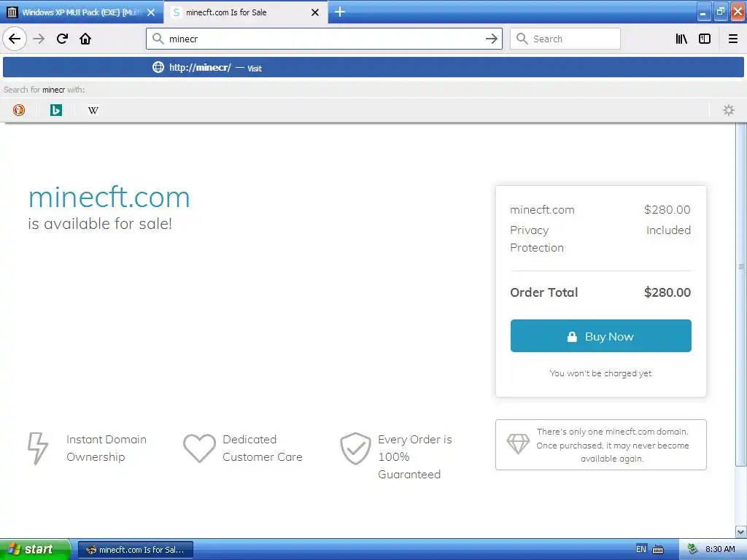Select the http://minecr/ Visit suggestion
Screen dimensions: 747x560
[373, 67]
